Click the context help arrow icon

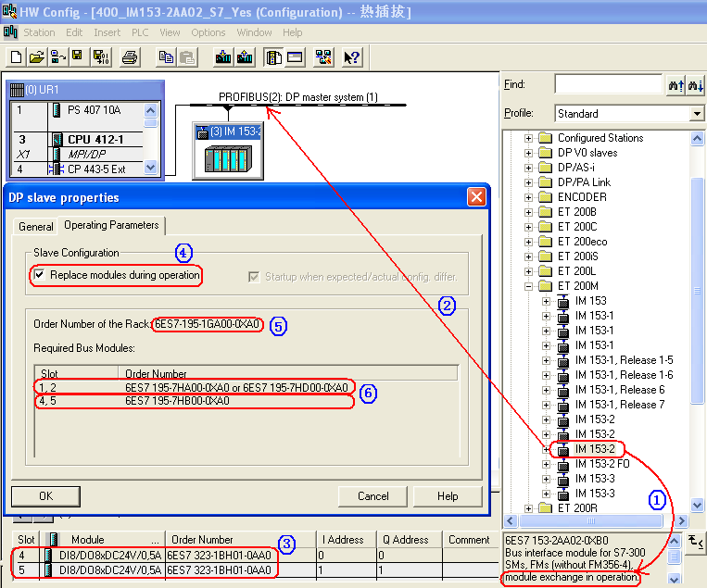pos(352,57)
